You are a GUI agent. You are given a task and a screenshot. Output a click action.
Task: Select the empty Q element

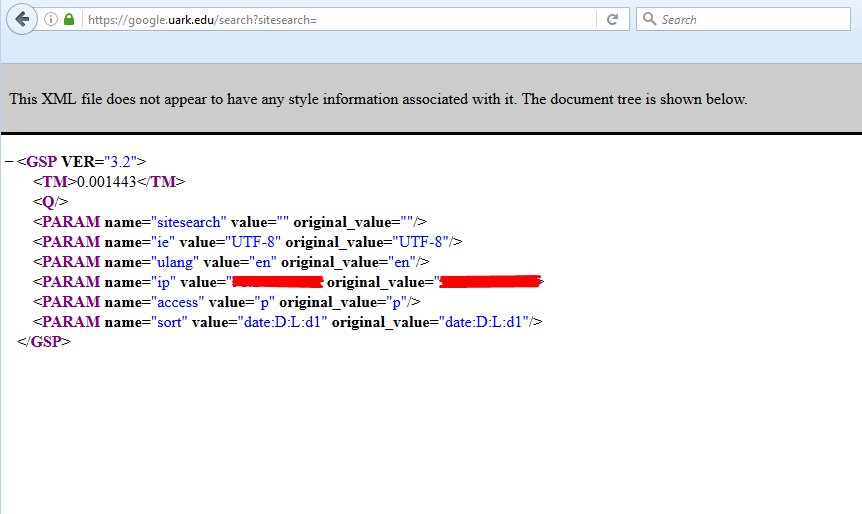tap(50, 202)
